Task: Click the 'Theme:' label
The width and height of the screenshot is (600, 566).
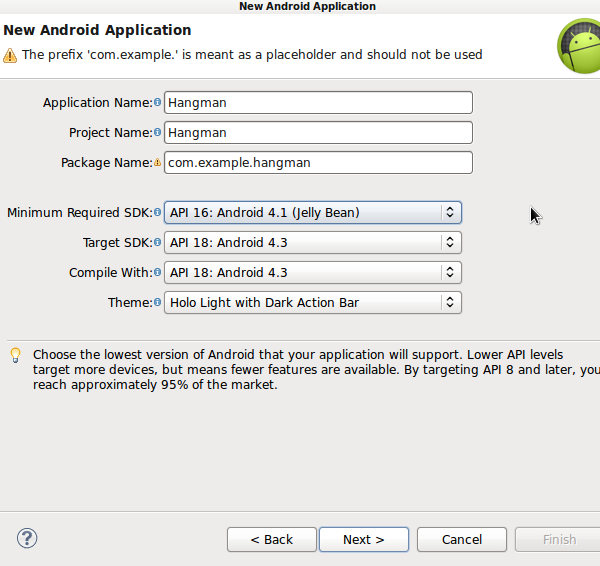Action: point(130,302)
